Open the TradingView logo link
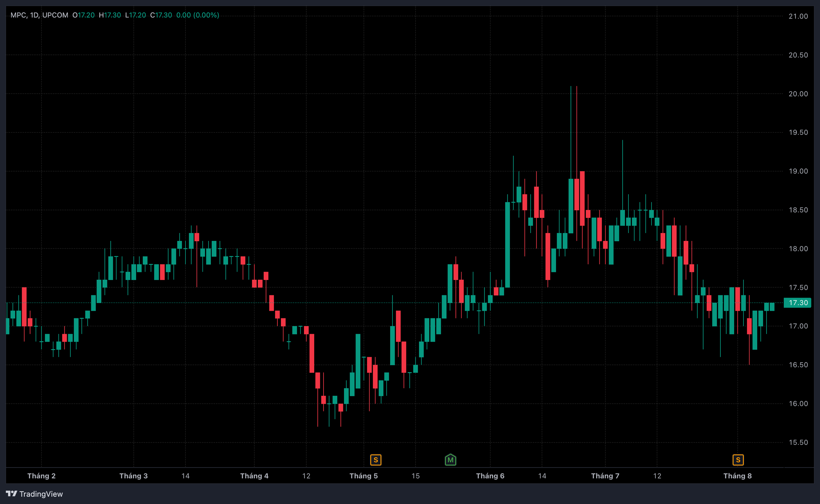This screenshot has height=504, width=820. pyautogui.click(x=34, y=494)
